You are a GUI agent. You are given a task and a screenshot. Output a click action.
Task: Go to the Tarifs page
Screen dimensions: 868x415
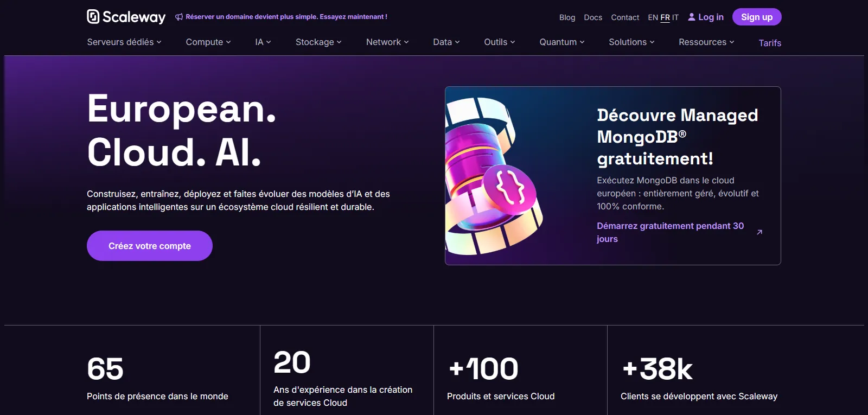coord(770,43)
